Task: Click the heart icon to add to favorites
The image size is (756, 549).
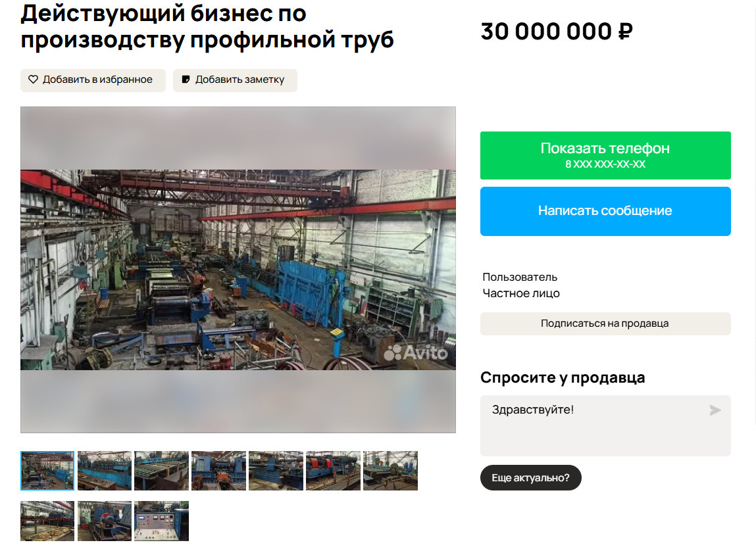Action: [x=33, y=80]
